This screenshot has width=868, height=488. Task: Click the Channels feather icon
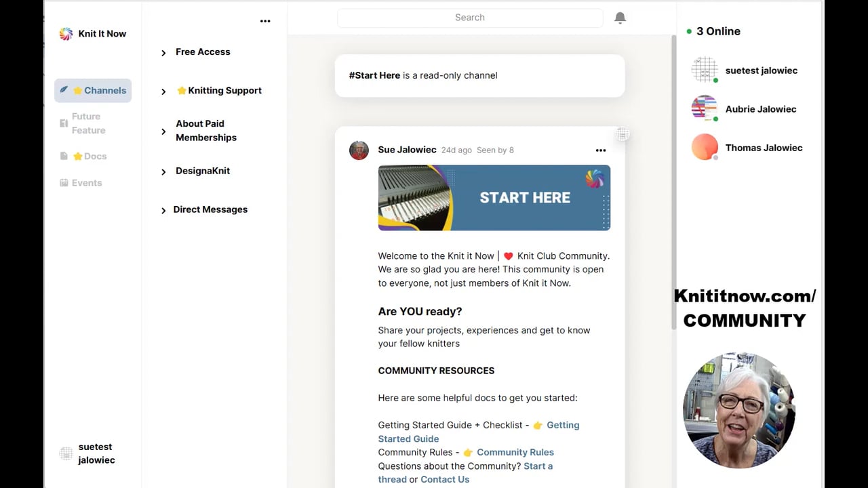(x=64, y=89)
